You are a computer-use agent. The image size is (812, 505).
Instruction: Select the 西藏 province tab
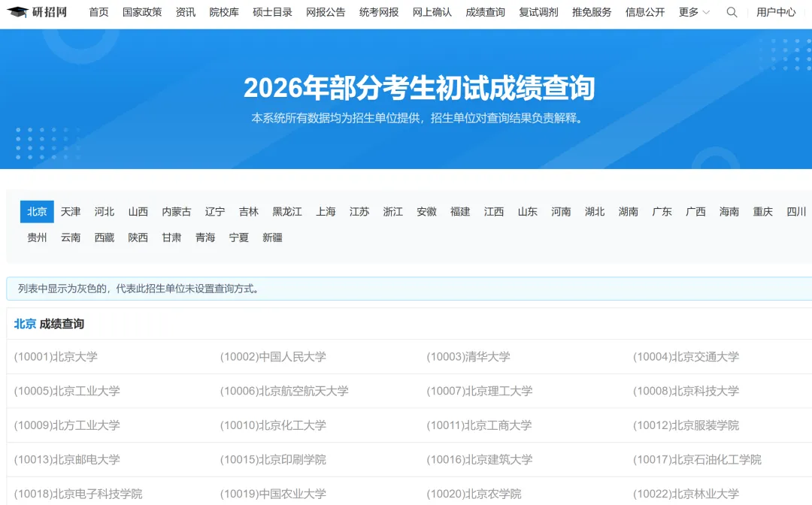[x=104, y=237]
